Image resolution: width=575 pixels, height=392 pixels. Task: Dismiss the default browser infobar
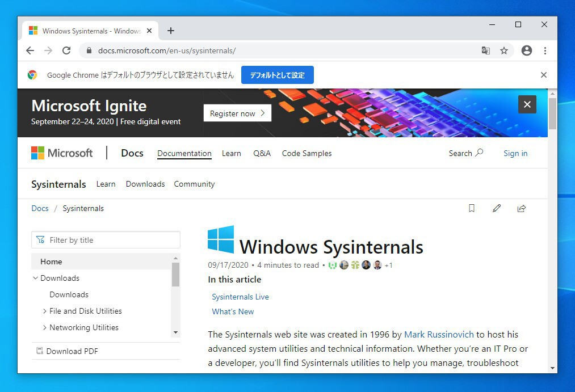click(x=543, y=75)
